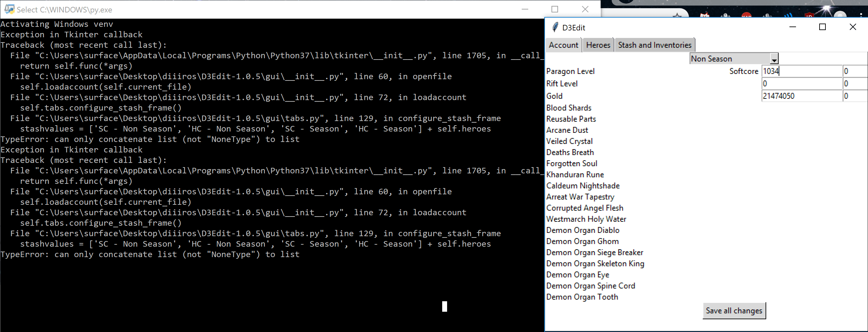Click the Demon Organ Skeleton King label

pyautogui.click(x=595, y=263)
